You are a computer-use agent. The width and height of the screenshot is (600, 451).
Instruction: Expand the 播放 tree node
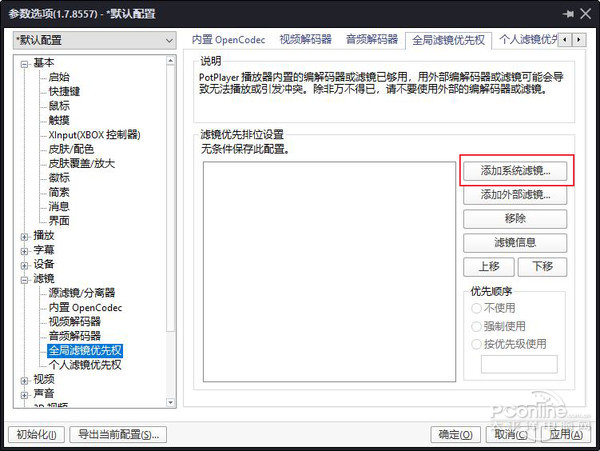click(24, 236)
